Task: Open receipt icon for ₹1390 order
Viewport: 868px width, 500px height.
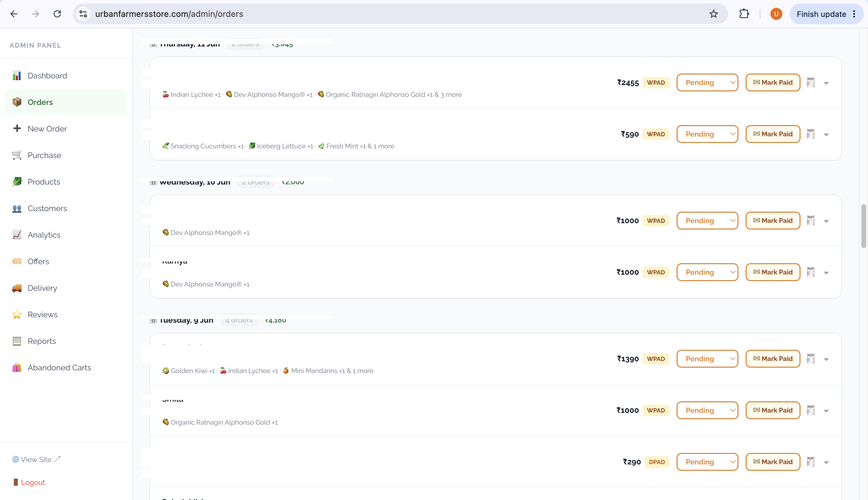Action: pyautogui.click(x=811, y=359)
